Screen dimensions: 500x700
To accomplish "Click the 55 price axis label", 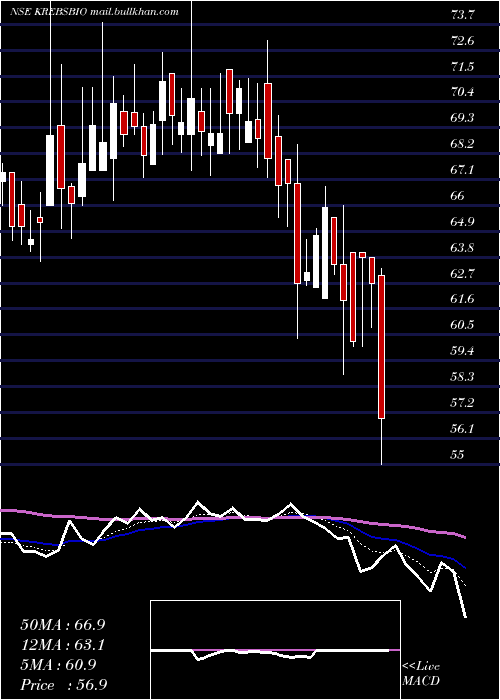I will pyautogui.click(x=458, y=454).
